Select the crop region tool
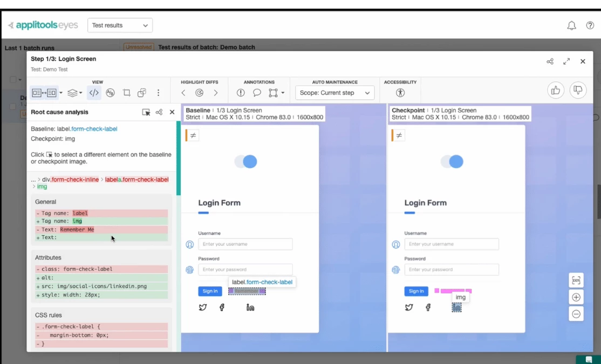Viewport: 601px width, 364px height. tap(126, 93)
